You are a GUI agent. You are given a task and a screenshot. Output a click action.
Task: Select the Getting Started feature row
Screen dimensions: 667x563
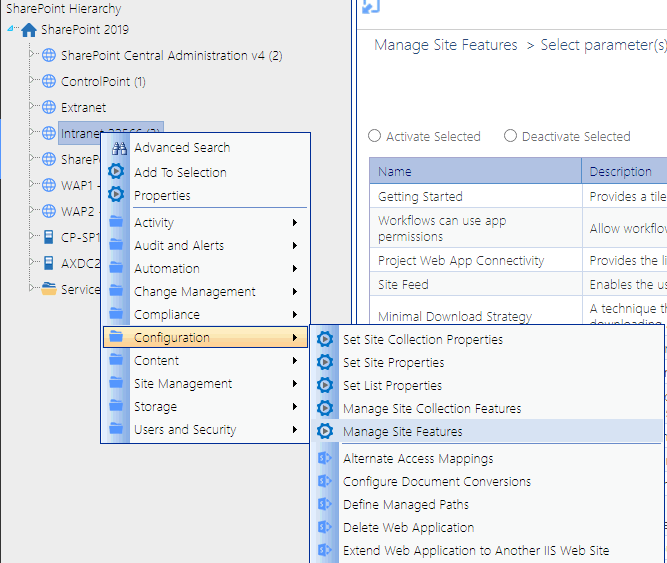tap(420, 197)
